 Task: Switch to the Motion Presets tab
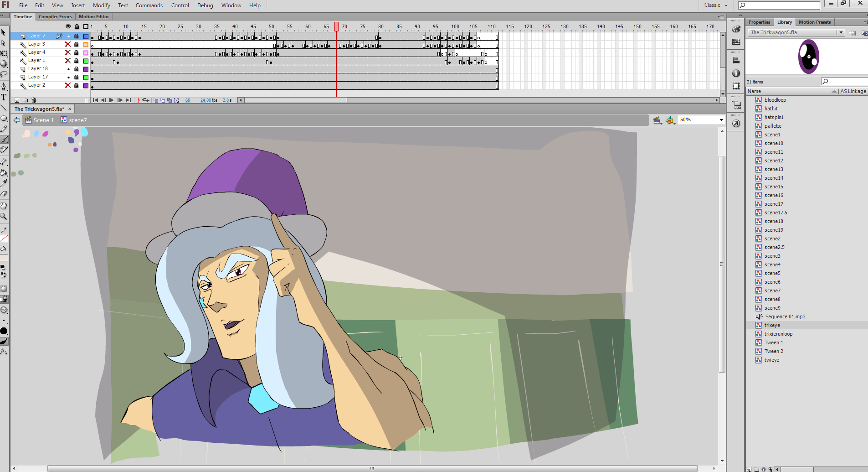814,22
